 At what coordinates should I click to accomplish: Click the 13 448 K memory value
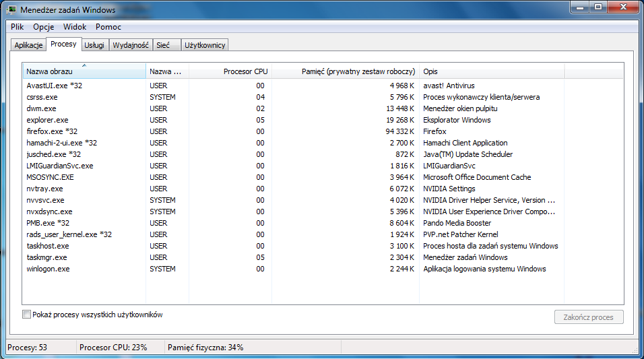[400, 108]
